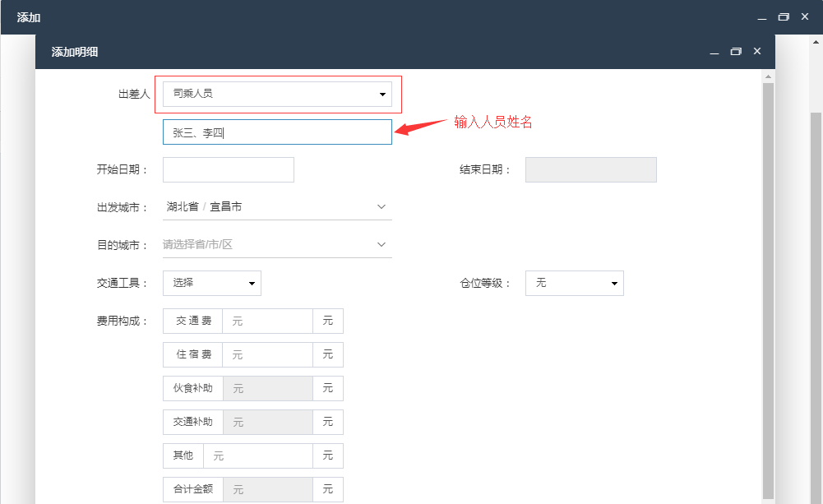Open the 目的城市 province/city selector
823x504 pixels.
pos(277,245)
